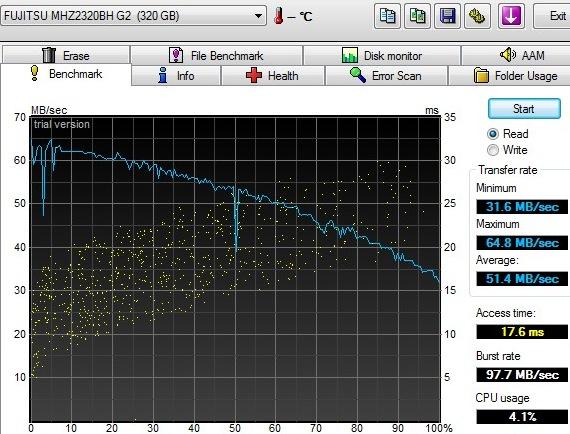The height and width of the screenshot is (434, 570).
Task: Click the Exit button
Action: click(x=552, y=16)
